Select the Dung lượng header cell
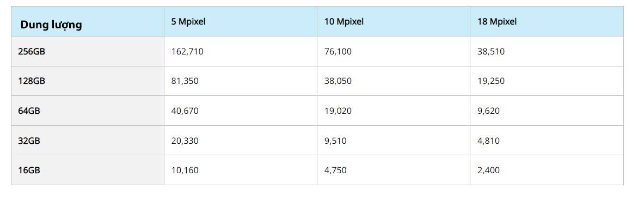 pyautogui.click(x=88, y=21)
